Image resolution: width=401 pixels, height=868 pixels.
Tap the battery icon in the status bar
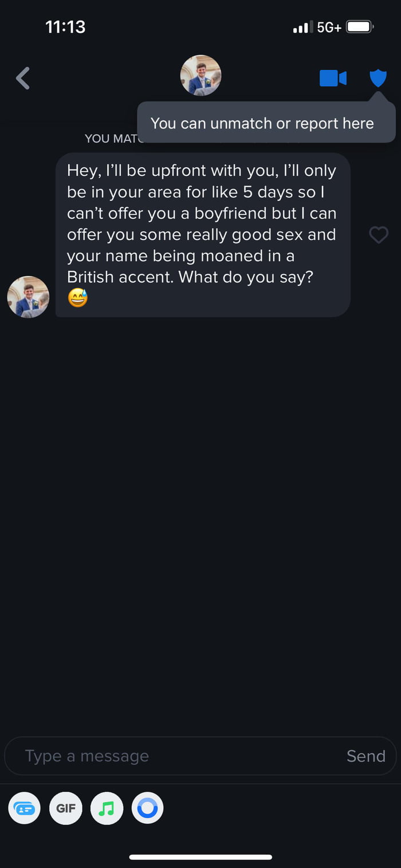[x=360, y=27]
